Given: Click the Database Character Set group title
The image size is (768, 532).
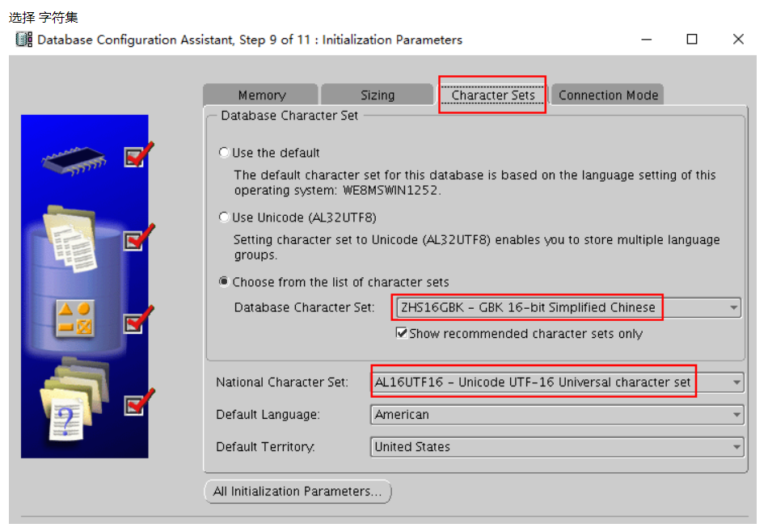Looking at the screenshot, I should (x=289, y=116).
